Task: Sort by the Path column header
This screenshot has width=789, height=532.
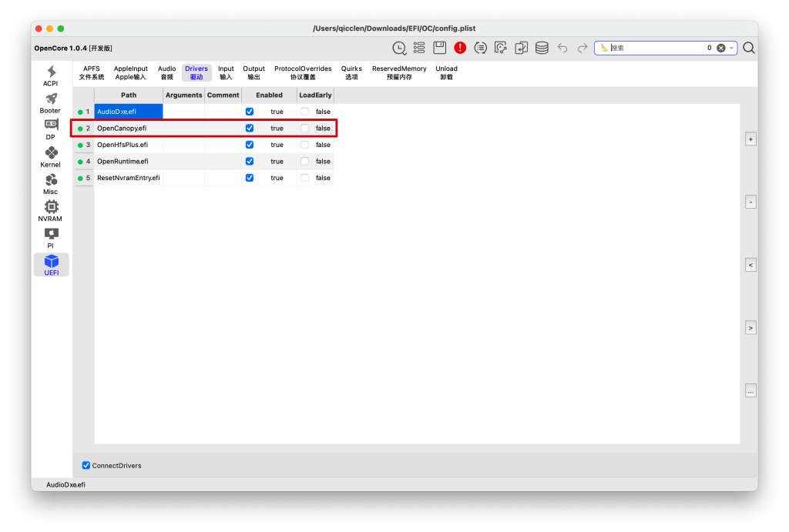Action: click(x=129, y=95)
